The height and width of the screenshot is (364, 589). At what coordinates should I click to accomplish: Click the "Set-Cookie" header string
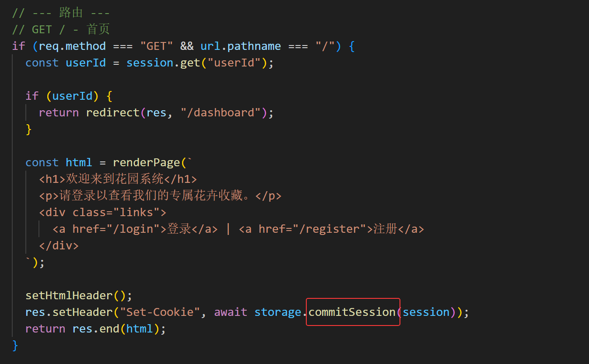(160, 312)
